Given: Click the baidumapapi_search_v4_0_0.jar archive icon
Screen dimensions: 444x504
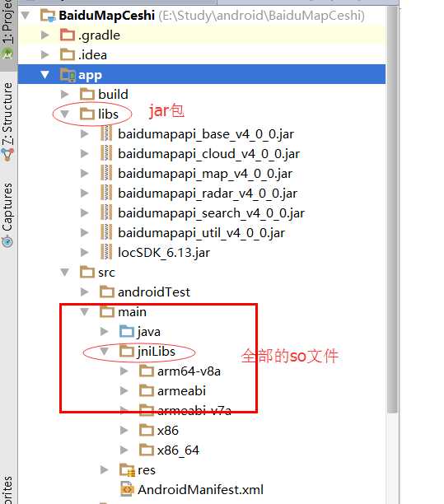Looking at the screenshot, I should tap(106, 212).
